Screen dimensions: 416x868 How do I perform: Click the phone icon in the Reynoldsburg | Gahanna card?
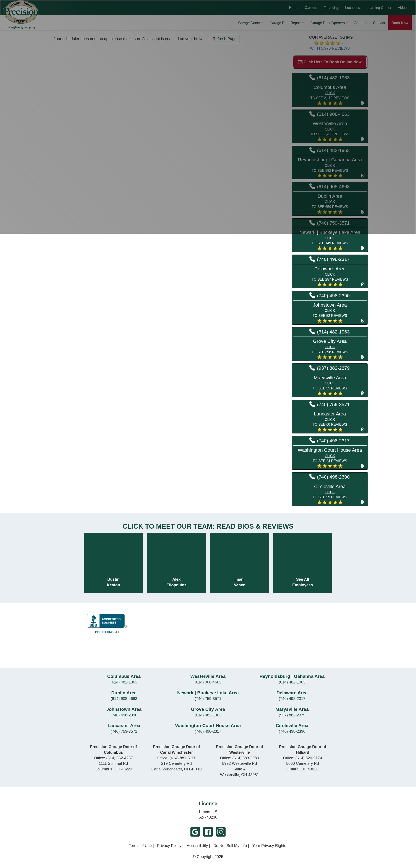click(312, 150)
